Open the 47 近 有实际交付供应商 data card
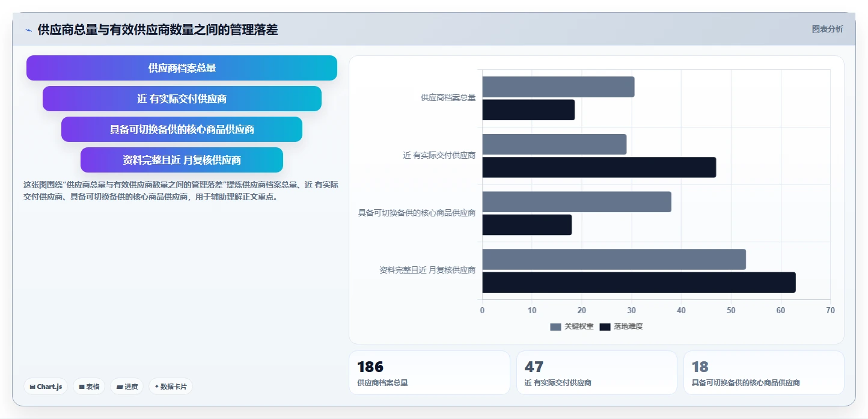This screenshot has height=419, width=868. (596, 373)
